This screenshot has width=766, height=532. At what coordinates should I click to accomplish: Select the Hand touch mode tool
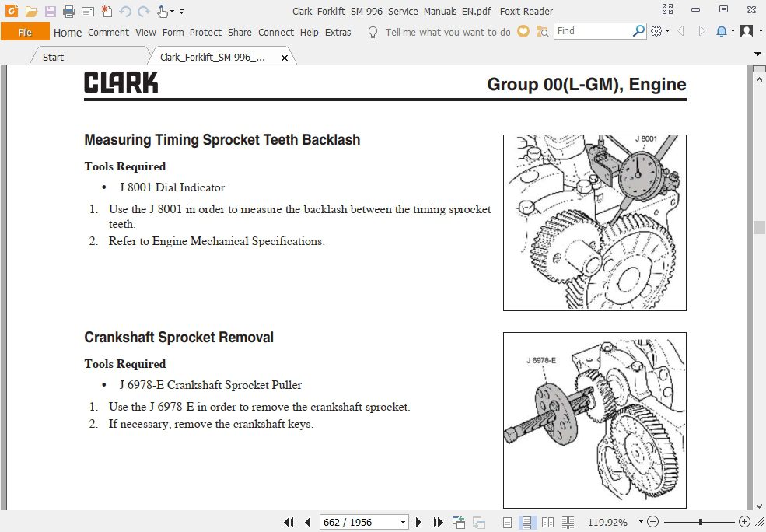click(163, 11)
